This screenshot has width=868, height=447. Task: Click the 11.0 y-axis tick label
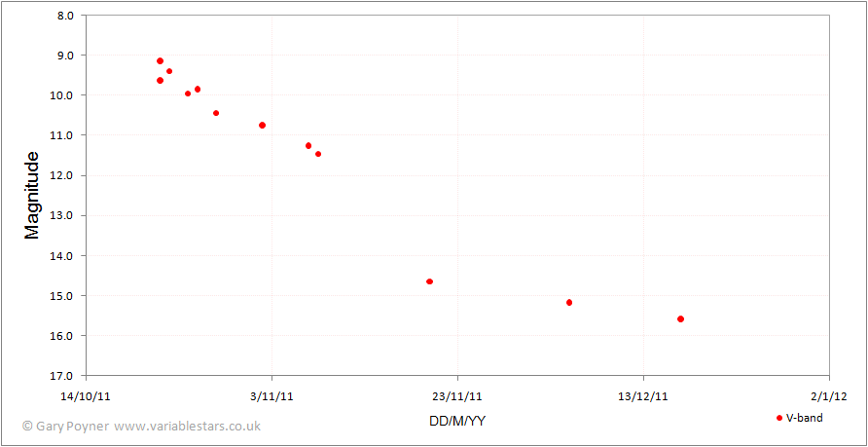62,135
